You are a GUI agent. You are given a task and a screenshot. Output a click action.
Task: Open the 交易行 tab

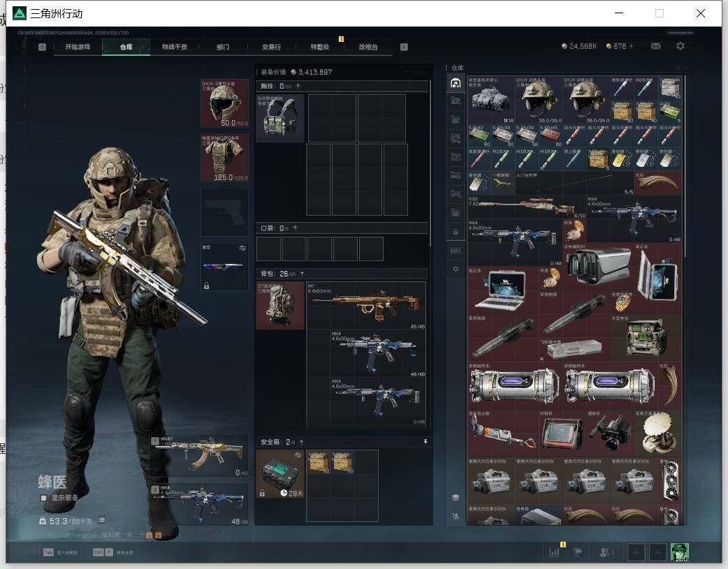pos(271,47)
